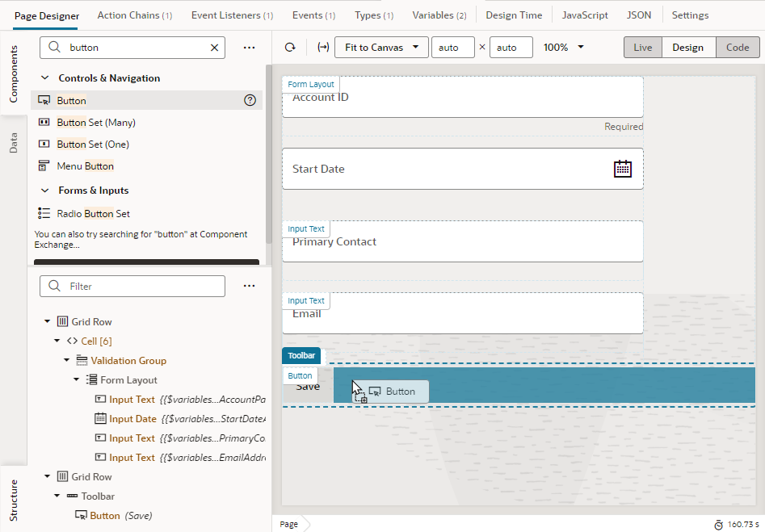Select the Data side tab
Screen dimensions: 765x532
[13, 143]
